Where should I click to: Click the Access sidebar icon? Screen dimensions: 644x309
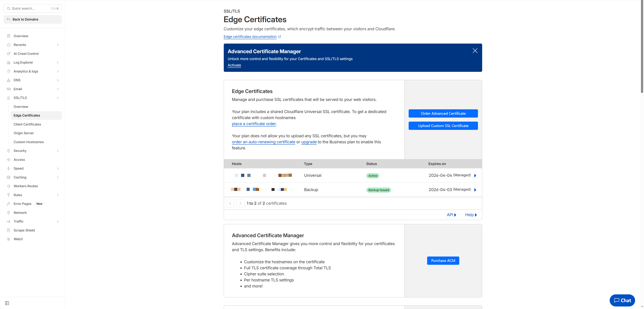pyautogui.click(x=9, y=159)
